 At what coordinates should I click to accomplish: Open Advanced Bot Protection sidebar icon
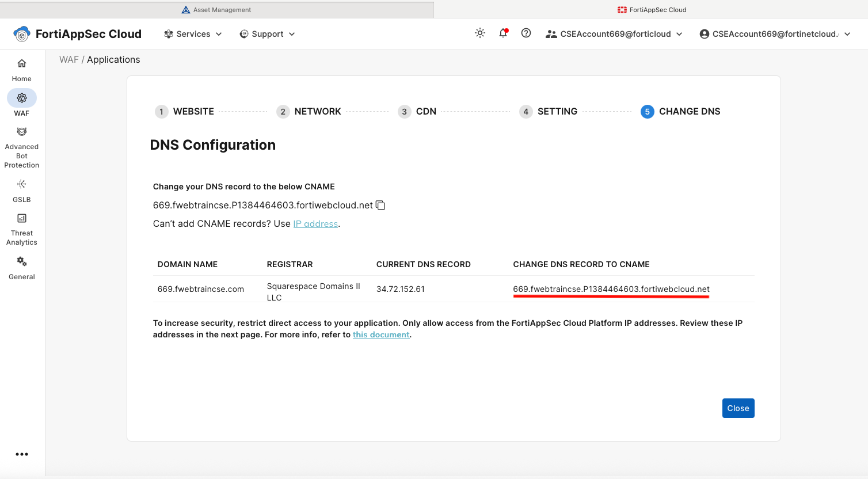click(x=22, y=131)
